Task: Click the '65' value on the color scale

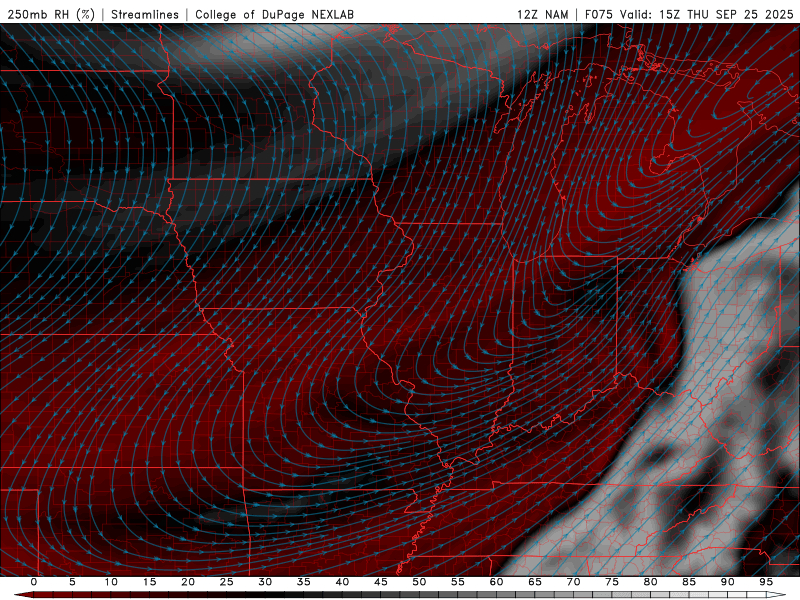Action: click(x=535, y=582)
